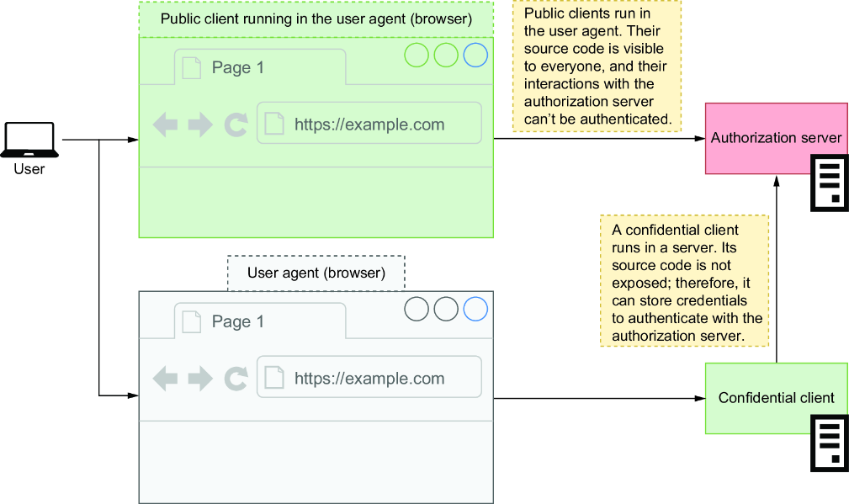
Task: Focus the https://example.com address field in the gray browser
Action: [x=369, y=377]
